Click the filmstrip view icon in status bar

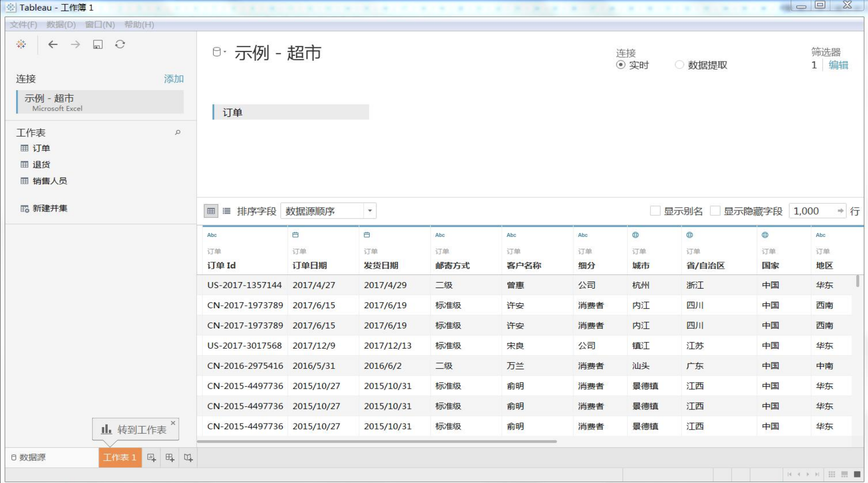(844, 474)
